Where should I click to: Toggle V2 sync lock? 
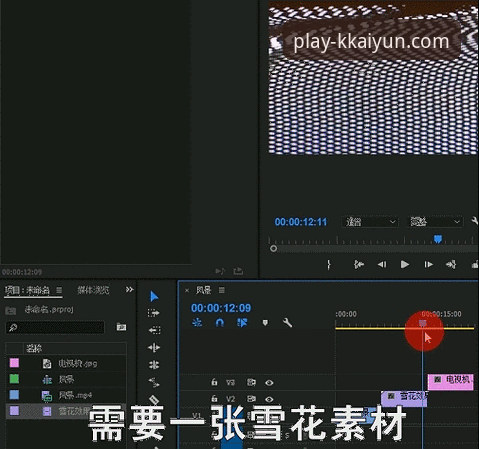point(251,398)
